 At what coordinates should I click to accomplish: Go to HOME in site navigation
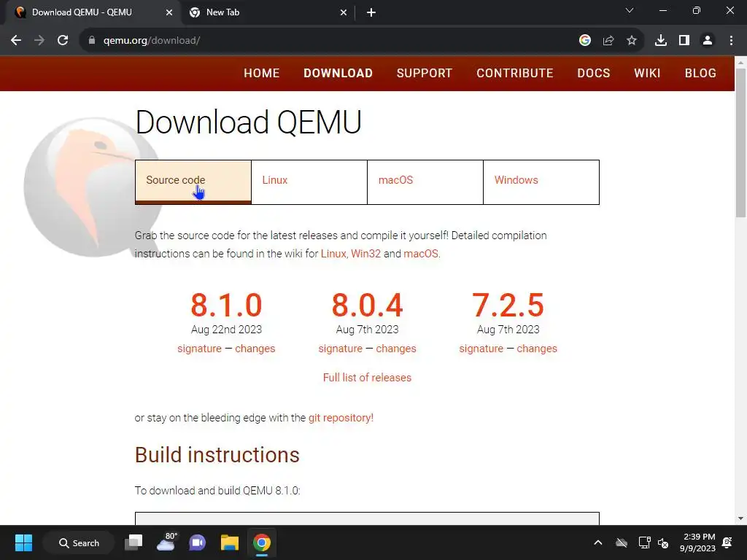(x=262, y=73)
